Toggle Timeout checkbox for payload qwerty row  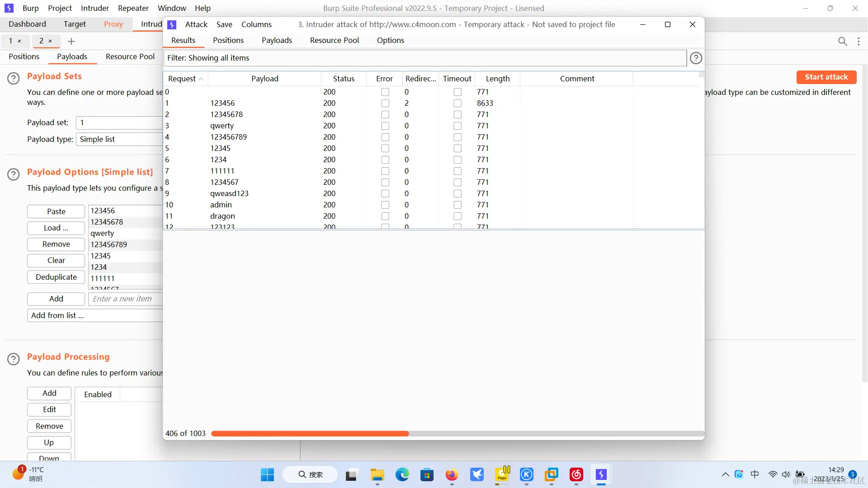(x=458, y=126)
